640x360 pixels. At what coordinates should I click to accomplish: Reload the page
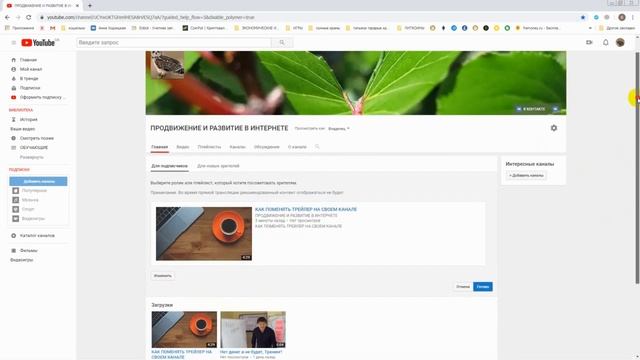tap(29, 17)
